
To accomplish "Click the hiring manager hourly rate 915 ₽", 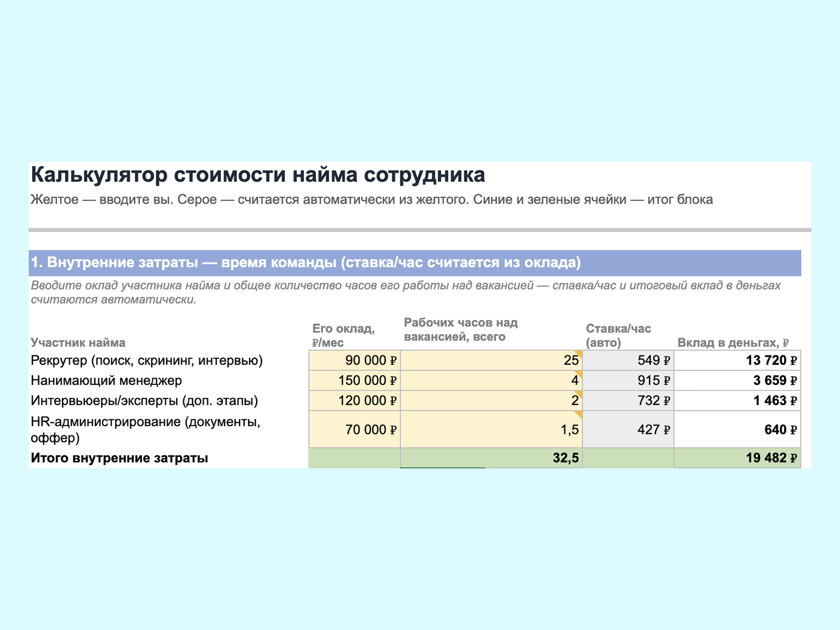I will coord(629,380).
